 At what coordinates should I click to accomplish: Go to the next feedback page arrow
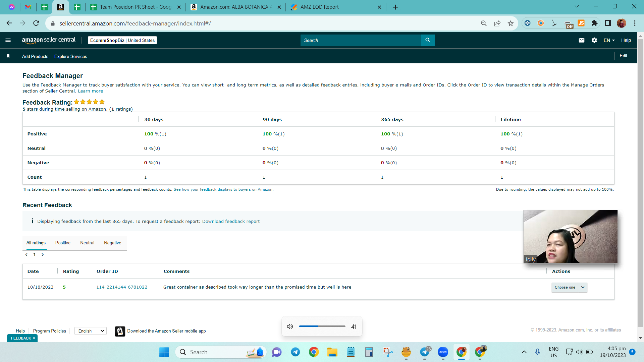[x=43, y=255]
